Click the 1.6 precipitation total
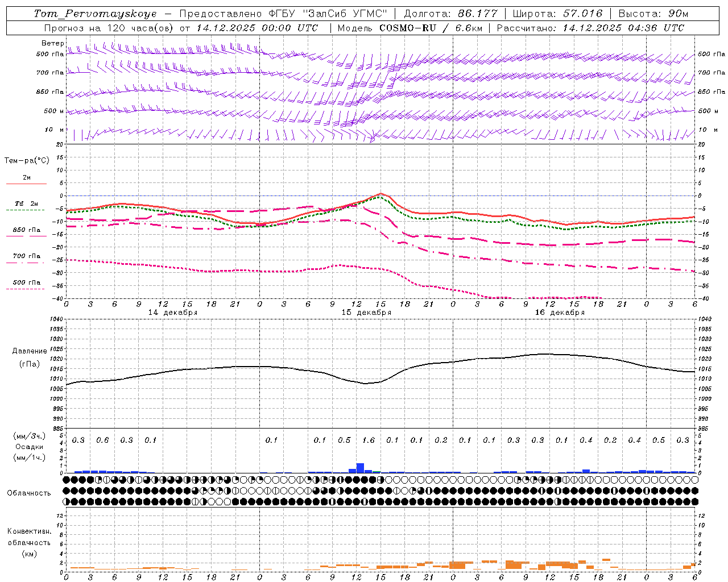The height and width of the screenshot is (582, 728). pyautogui.click(x=369, y=440)
